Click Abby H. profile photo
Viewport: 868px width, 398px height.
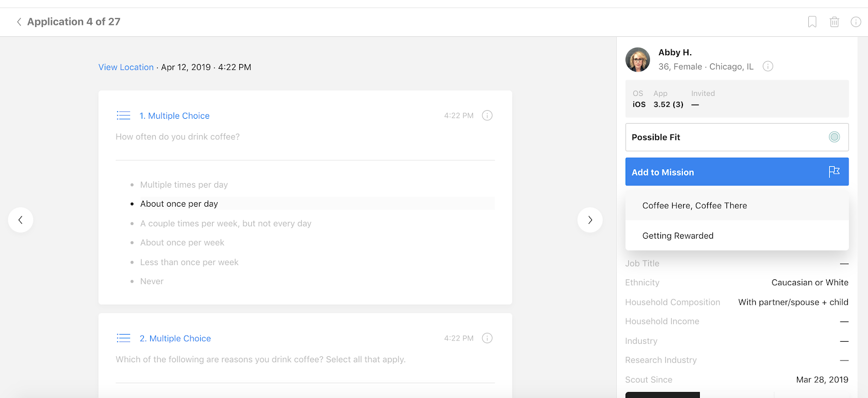tap(637, 60)
